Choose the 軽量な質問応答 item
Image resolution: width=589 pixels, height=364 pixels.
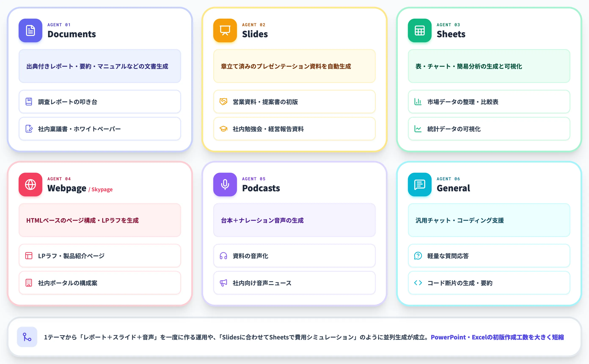tap(489, 256)
